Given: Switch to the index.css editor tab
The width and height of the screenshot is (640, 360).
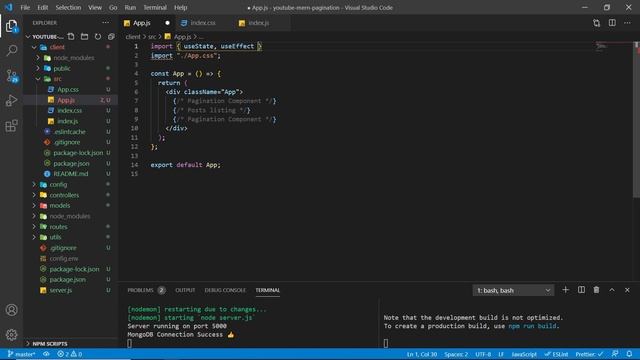Looking at the screenshot, I should click(203, 23).
